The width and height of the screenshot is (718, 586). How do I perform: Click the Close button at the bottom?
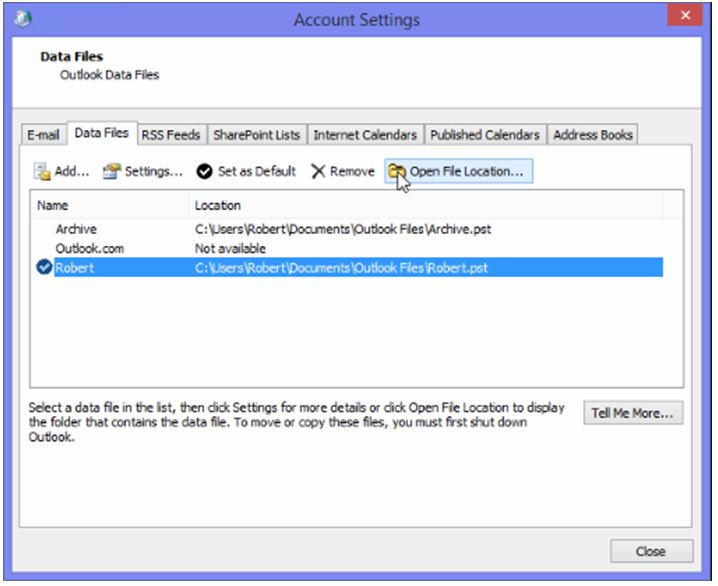pos(651,551)
